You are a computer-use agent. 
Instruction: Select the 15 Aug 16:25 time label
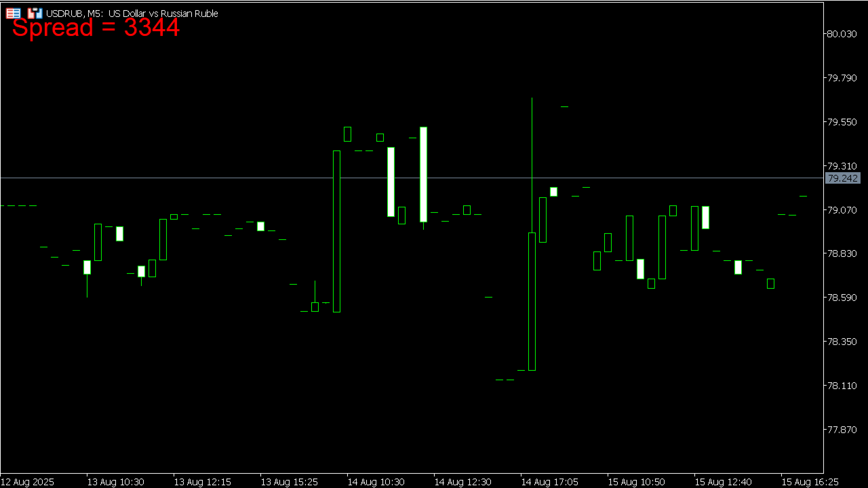tap(810, 482)
